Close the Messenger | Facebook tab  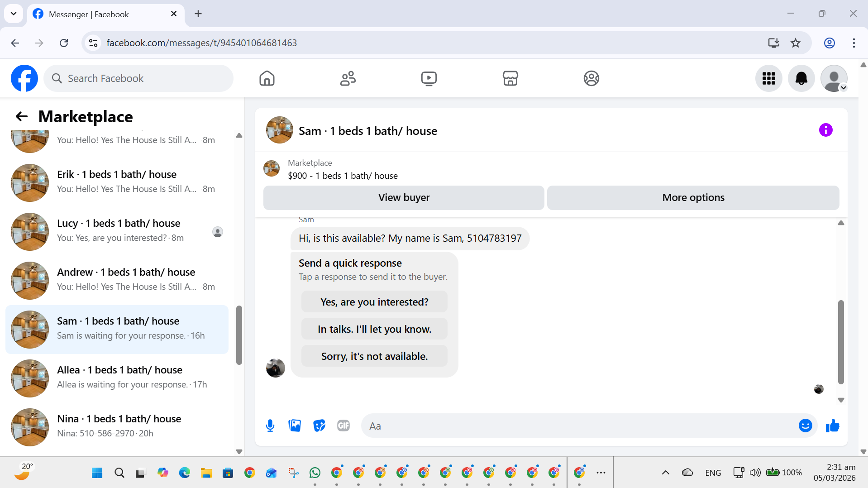(174, 14)
